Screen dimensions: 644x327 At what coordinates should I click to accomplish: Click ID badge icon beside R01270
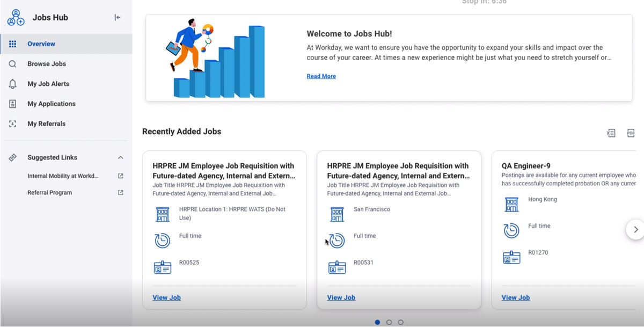pyautogui.click(x=511, y=257)
